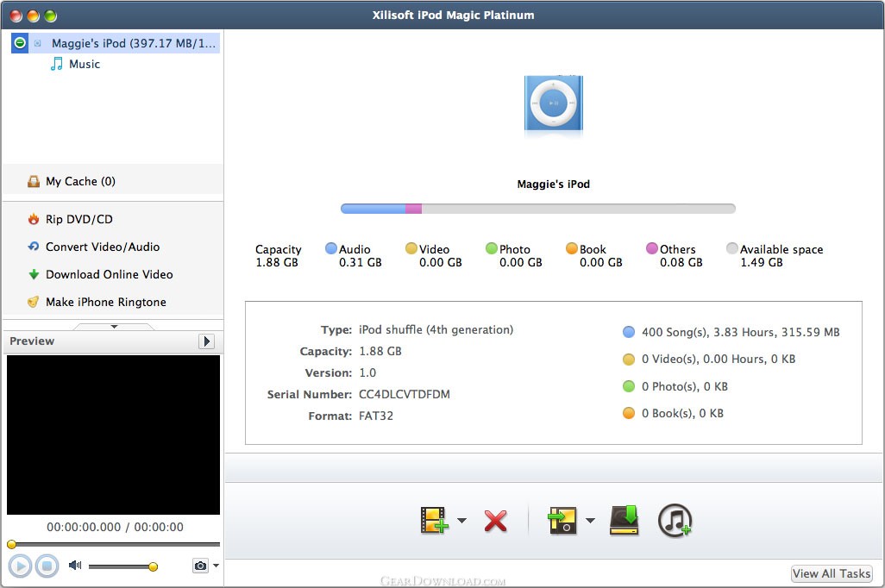
Task: Open My Cache (0)
Action: [x=80, y=181]
